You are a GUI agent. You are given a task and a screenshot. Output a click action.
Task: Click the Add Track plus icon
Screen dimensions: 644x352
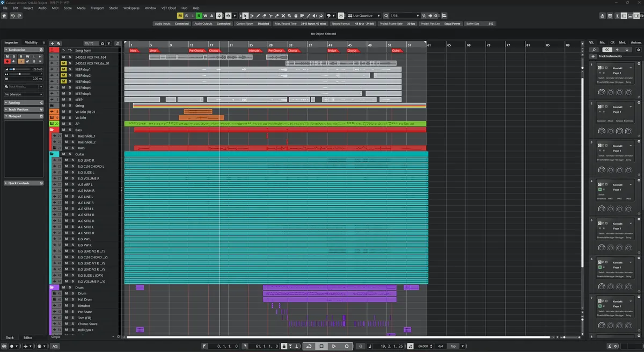pyautogui.click(x=52, y=43)
